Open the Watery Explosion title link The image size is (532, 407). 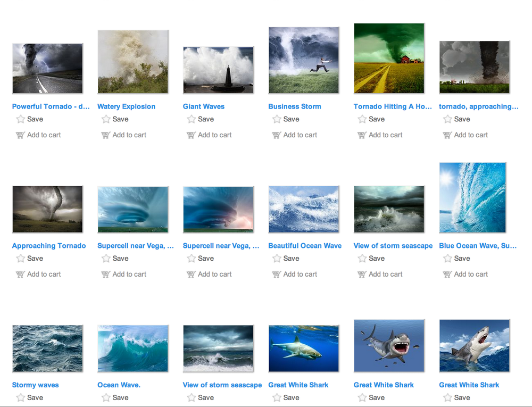click(x=126, y=106)
